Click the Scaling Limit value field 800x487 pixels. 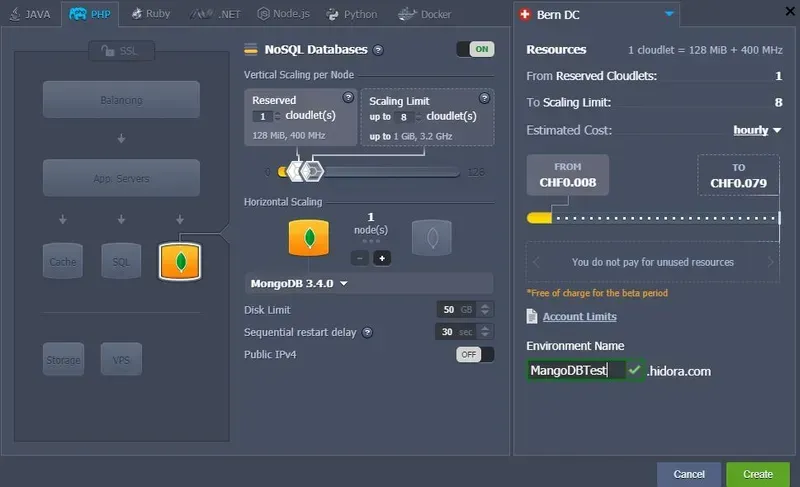coord(404,117)
